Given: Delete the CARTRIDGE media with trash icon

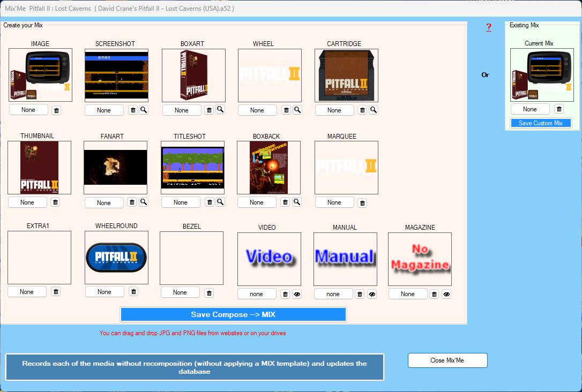Looking at the screenshot, I should [362, 110].
